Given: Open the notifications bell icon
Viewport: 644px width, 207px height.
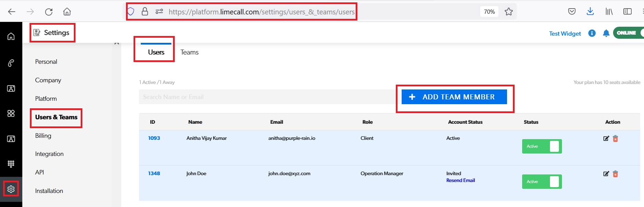Looking at the screenshot, I should (606, 33).
